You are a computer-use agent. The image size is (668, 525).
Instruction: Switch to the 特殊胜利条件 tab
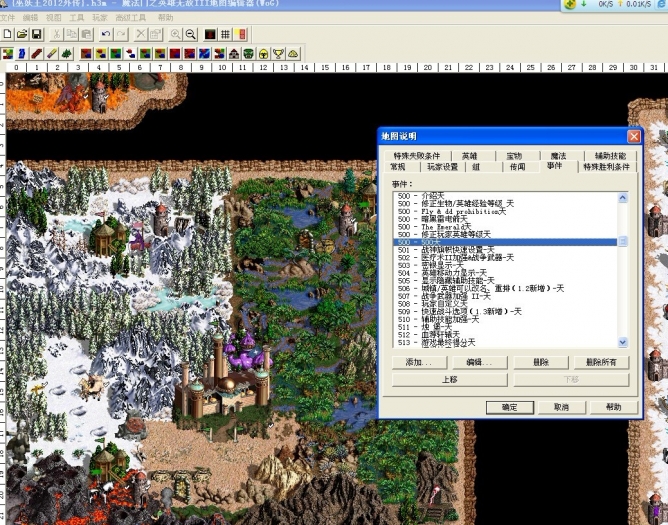click(x=606, y=167)
